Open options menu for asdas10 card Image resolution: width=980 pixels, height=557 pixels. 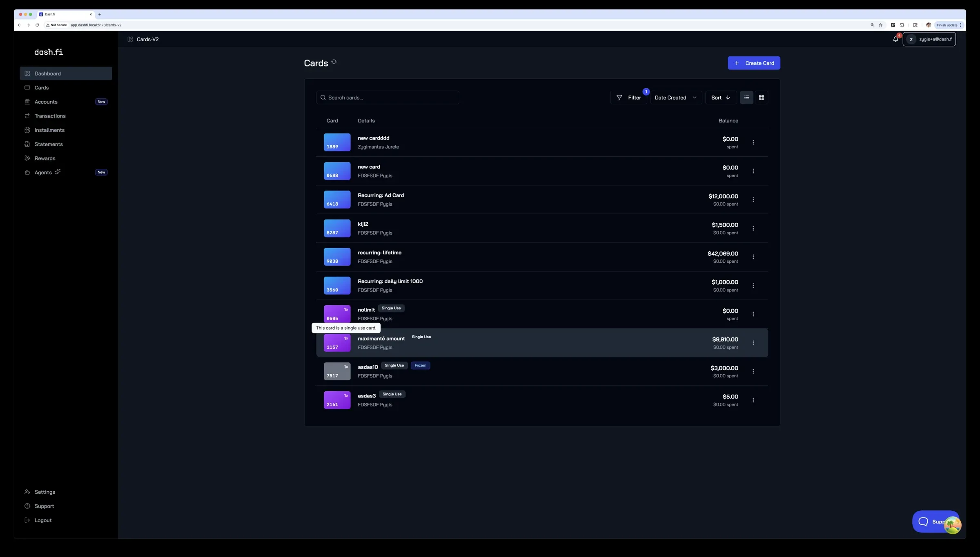coord(753,371)
